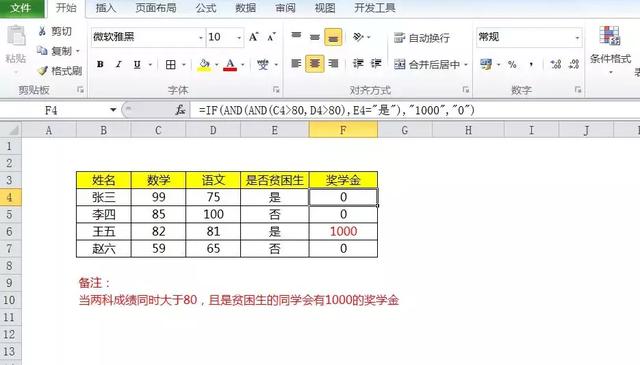Viewport: 640px width, 365px height.
Task: Open the 数字 group dialog launcher
Action: (578, 90)
